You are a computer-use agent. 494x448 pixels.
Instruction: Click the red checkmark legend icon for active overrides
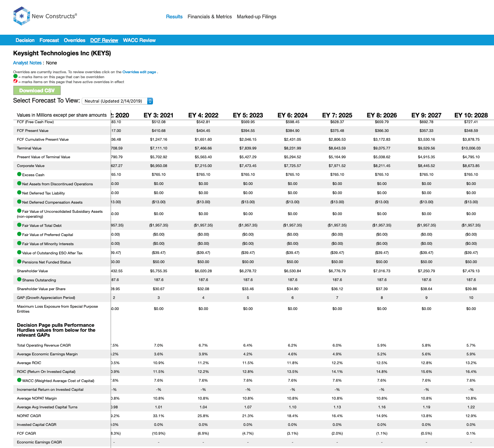coord(15,81)
